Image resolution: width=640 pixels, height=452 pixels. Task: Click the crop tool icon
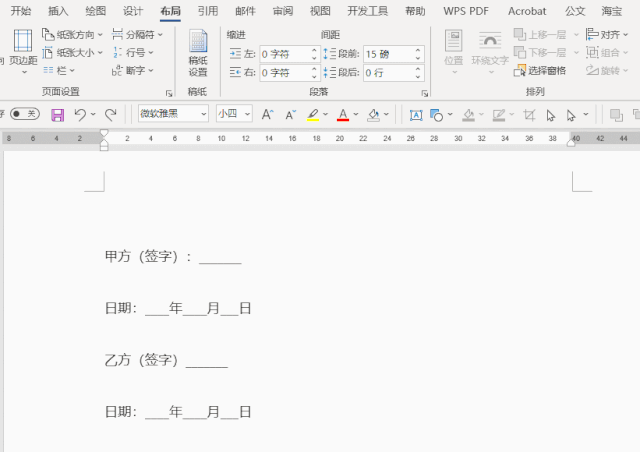(x=529, y=115)
